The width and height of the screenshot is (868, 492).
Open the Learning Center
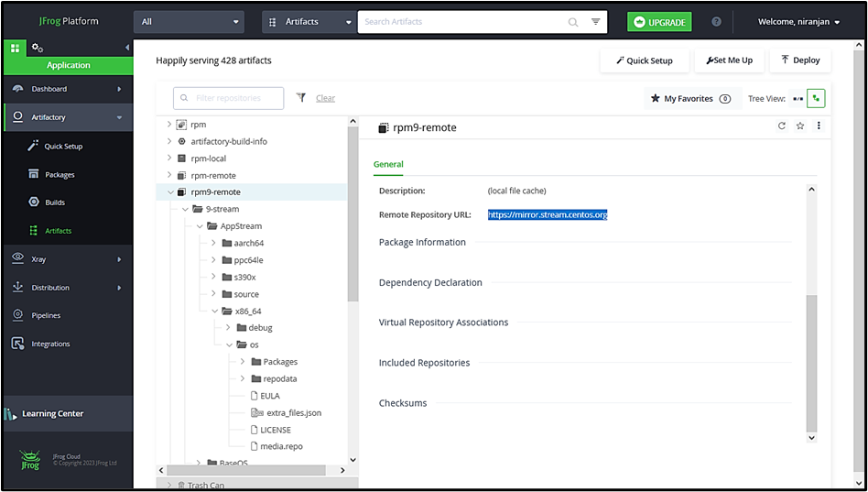(68, 414)
